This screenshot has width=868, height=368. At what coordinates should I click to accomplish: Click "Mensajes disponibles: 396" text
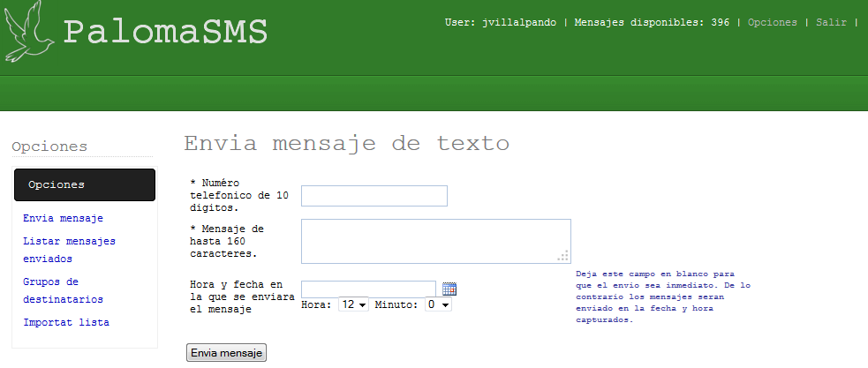click(652, 23)
